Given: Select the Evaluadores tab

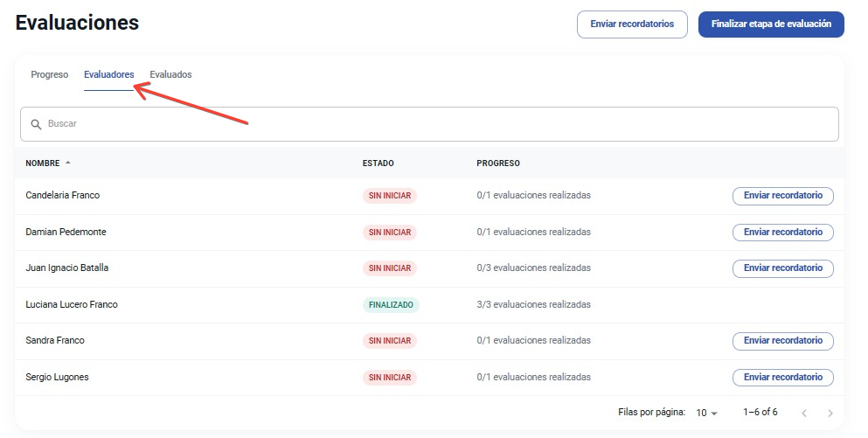Looking at the screenshot, I should tap(108, 74).
